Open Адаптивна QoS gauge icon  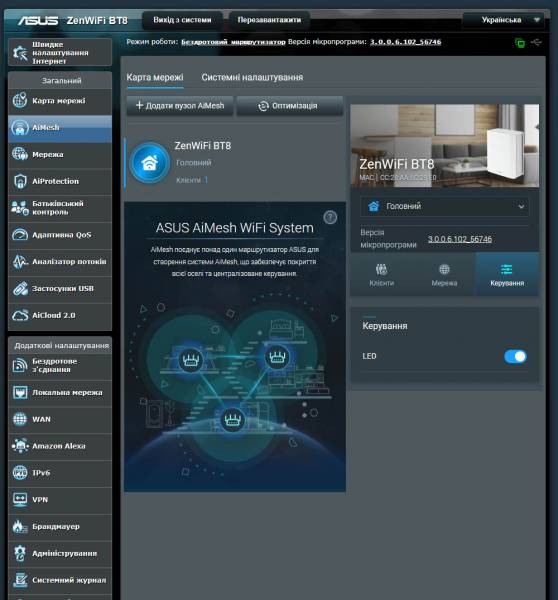point(20,235)
